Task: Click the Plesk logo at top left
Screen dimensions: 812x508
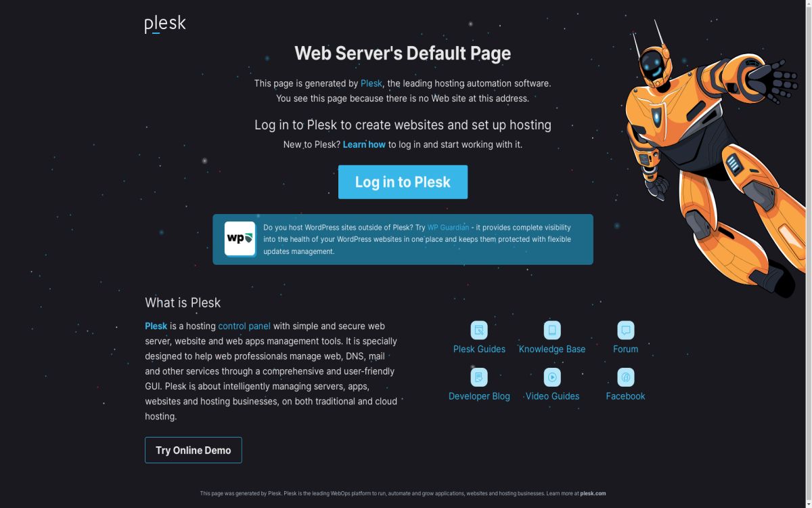Action: pos(165,24)
